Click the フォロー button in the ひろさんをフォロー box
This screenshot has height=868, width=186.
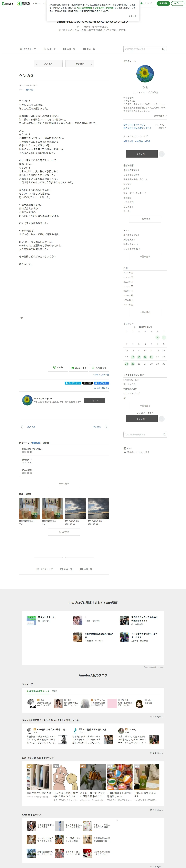pos(94,400)
